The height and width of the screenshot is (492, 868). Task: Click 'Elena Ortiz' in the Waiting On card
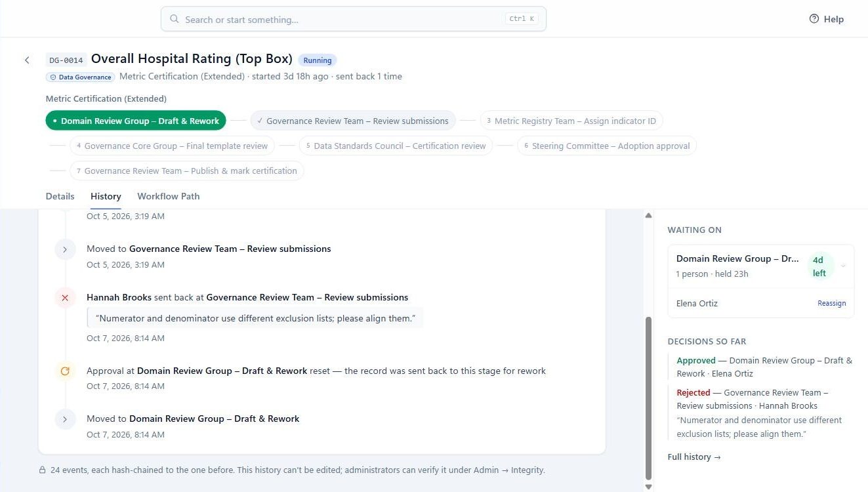pyautogui.click(x=697, y=304)
